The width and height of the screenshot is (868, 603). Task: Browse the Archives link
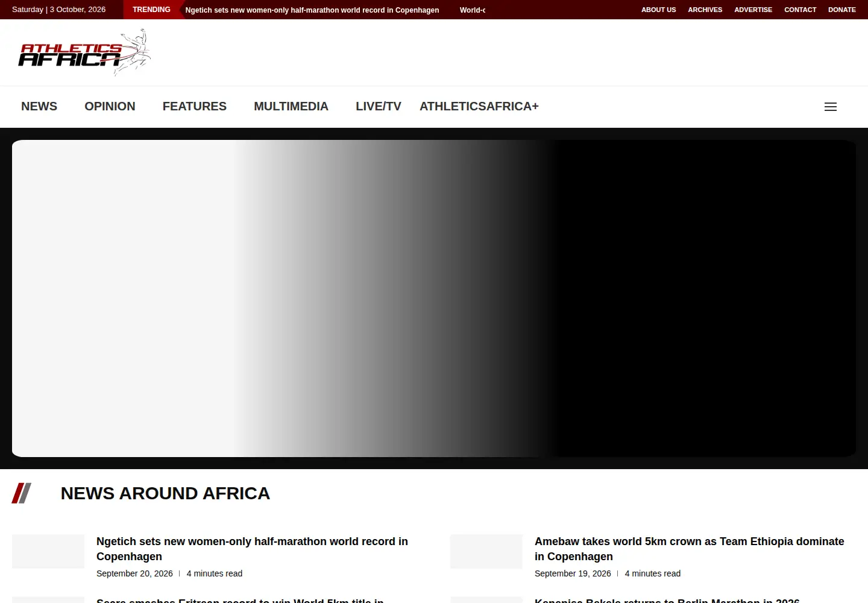pos(705,10)
